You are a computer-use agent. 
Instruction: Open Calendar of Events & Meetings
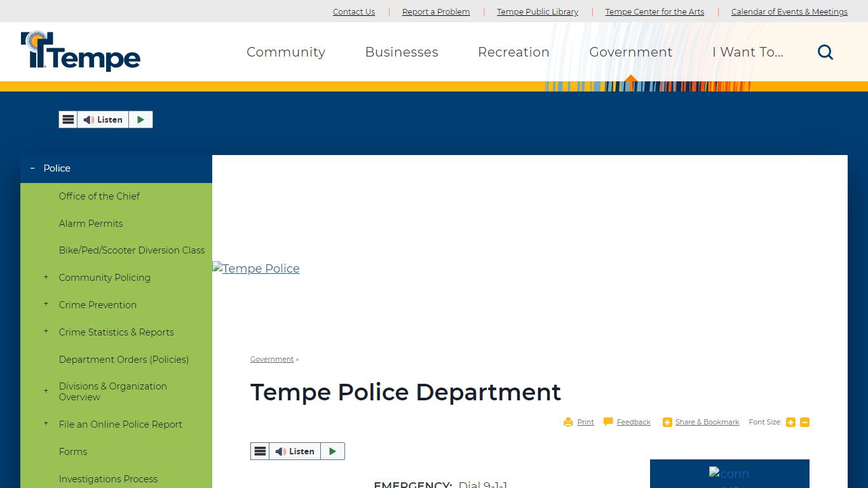(789, 11)
